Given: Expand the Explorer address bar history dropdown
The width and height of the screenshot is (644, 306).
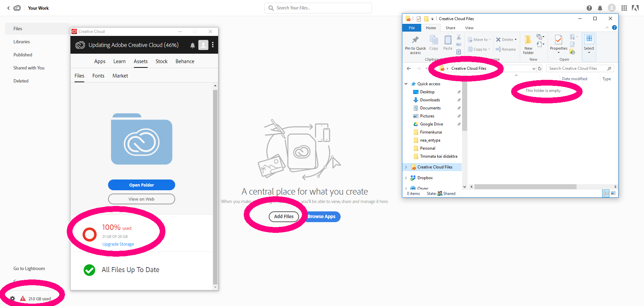Looking at the screenshot, I should [x=534, y=68].
